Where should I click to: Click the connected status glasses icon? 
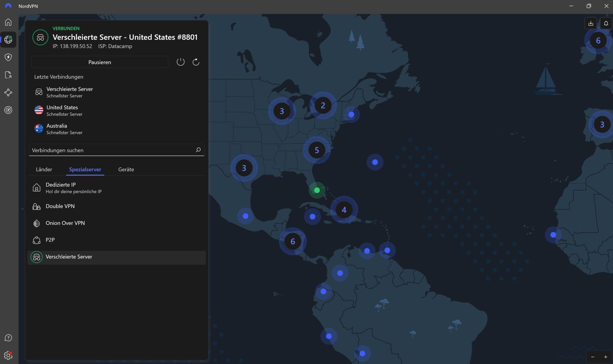pyautogui.click(x=40, y=37)
